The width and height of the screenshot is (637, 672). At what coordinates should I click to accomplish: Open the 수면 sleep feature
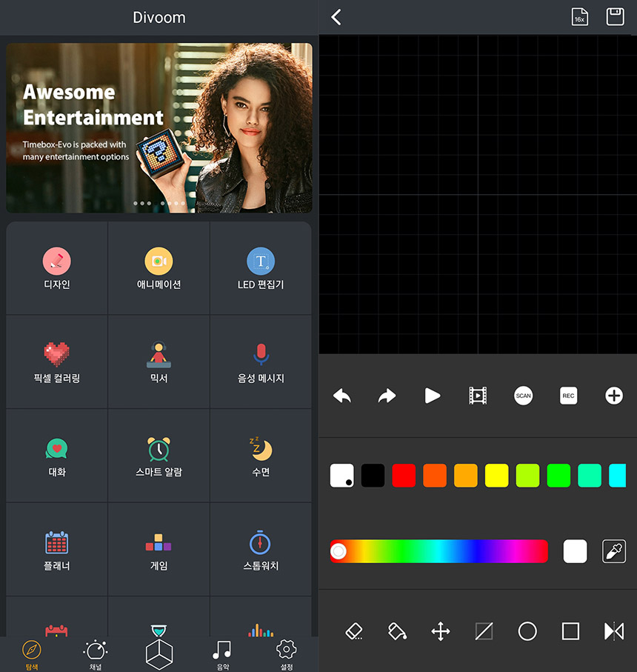pos(261,456)
